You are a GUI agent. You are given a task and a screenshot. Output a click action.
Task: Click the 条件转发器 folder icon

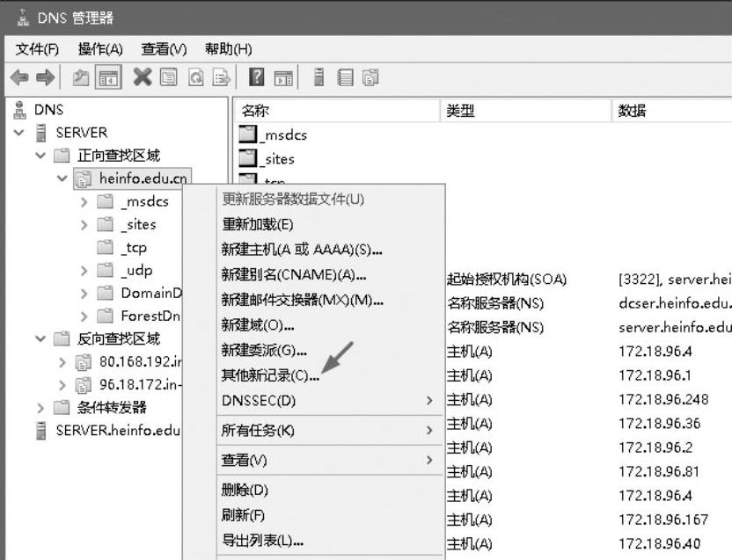[x=62, y=407]
